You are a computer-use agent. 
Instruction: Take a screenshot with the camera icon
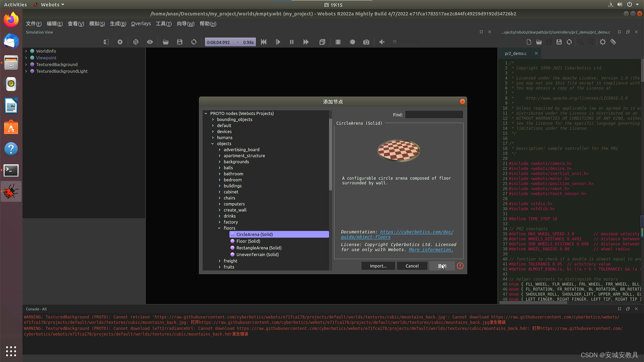coord(366,42)
